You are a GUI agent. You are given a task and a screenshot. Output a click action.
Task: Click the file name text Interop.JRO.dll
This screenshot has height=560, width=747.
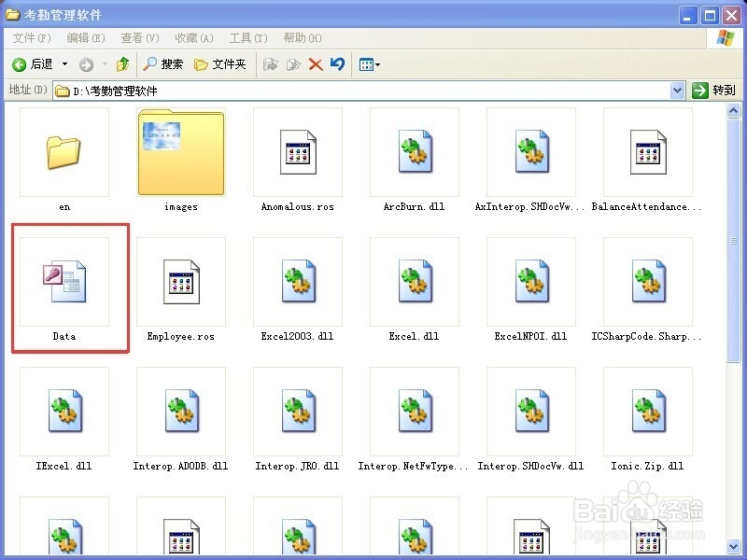point(297,466)
